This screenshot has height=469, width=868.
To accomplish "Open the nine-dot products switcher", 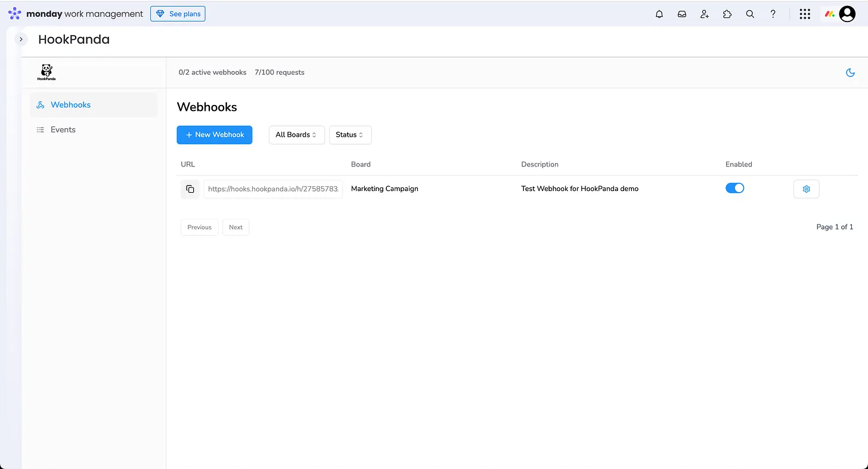I will coord(804,14).
